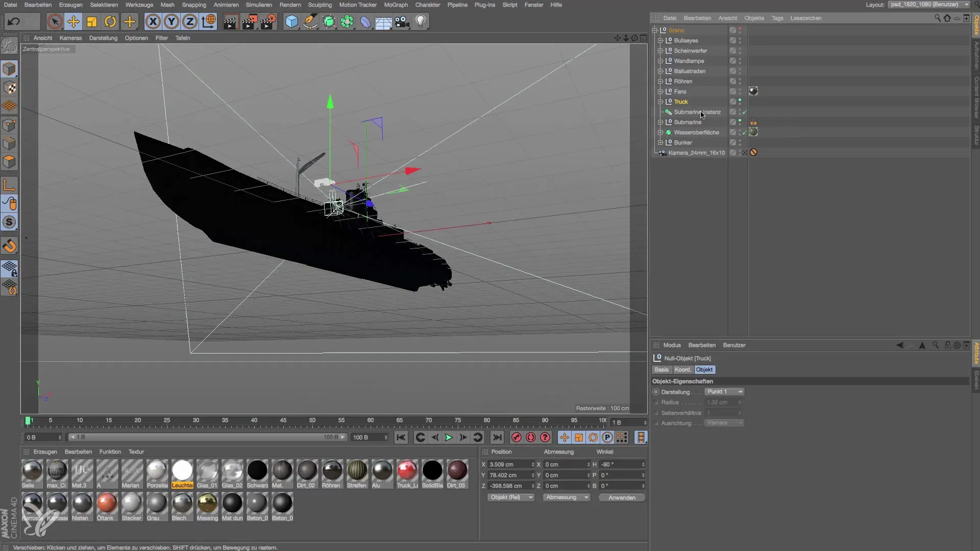Add a light object bulb icon
This screenshot has height=551, width=980.
pyautogui.click(x=421, y=21)
